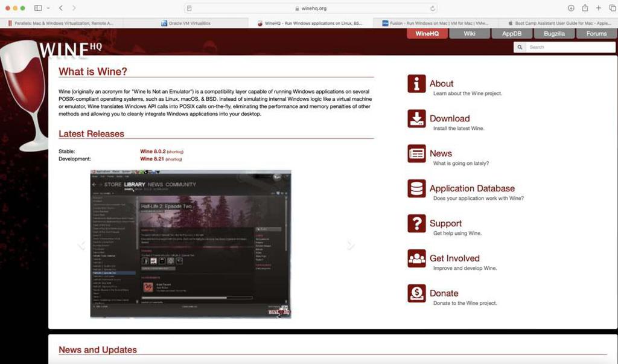
Task: Click the Safari share icon
Action: pos(585,8)
